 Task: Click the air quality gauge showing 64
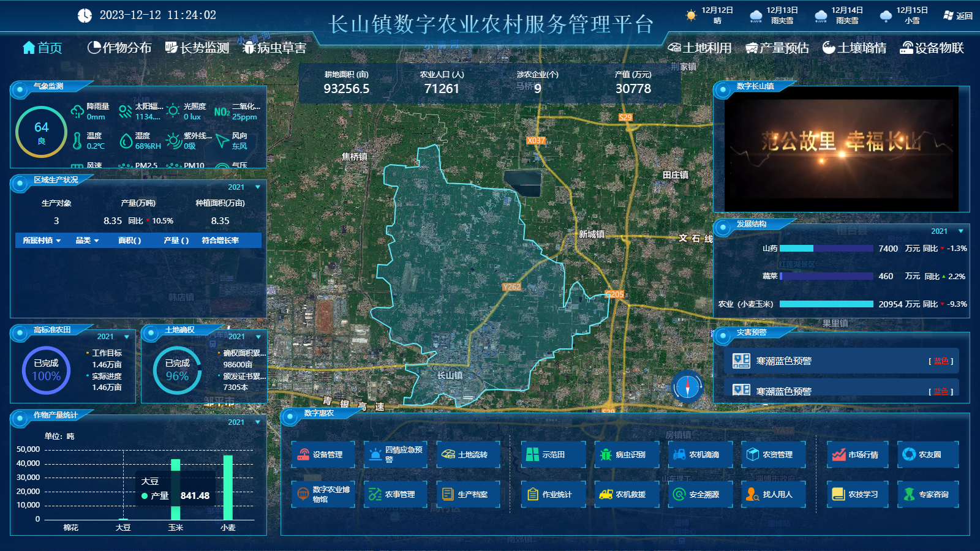coord(41,132)
